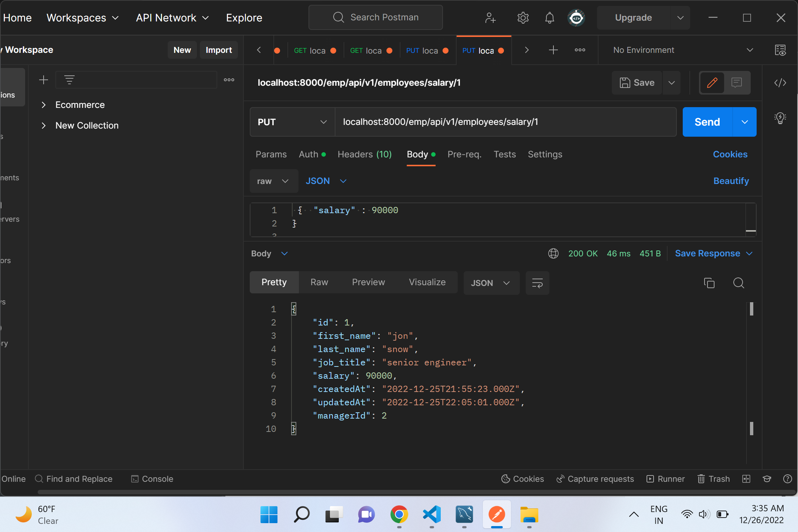798x532 pixels.
Task: Search within the response body
Action: pos(739,283)
